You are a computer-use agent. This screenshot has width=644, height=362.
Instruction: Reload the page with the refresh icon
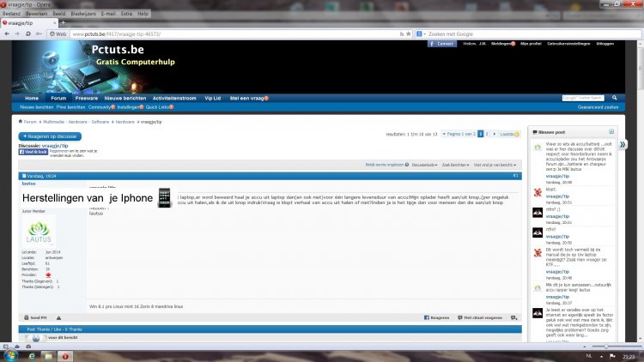[28, 34]
